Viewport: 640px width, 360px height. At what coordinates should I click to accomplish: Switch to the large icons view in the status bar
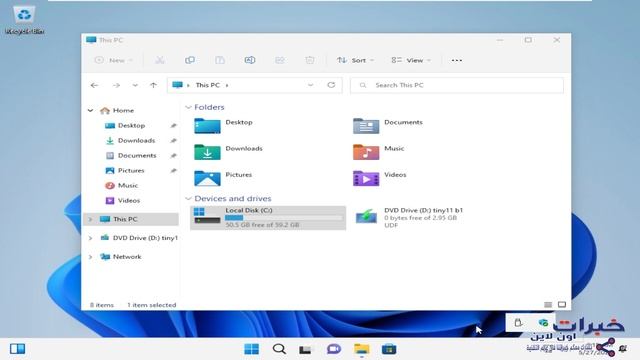click(x=562, y=304)
